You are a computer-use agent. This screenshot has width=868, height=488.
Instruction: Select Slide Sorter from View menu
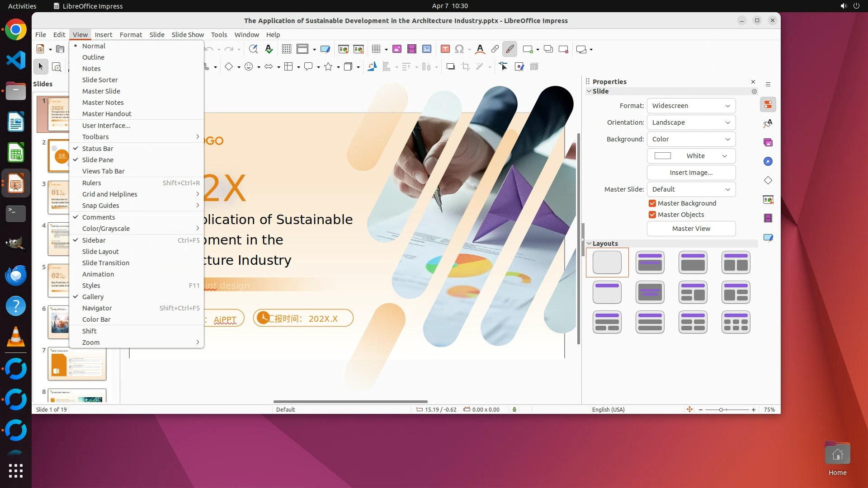click(100, 80)
